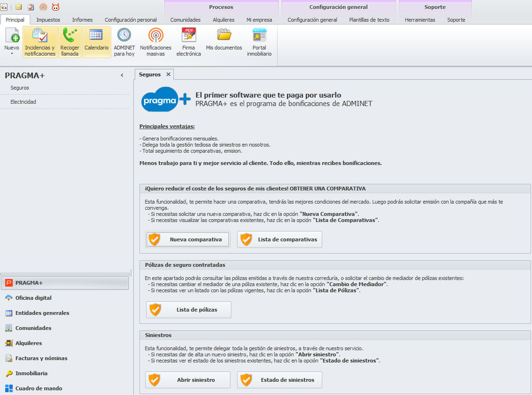Open Configuración personal tab

coord(131,20)
